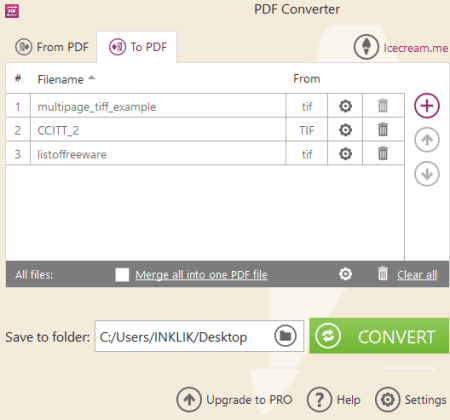Click the PDF Converter app icon
The height and width of the screenshot is (420, 450).
tap(12, 11)
